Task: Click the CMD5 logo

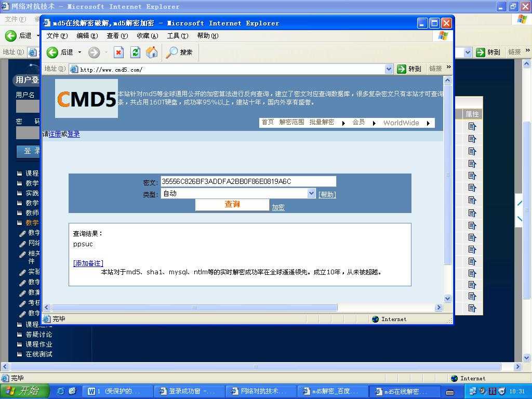Action: [x=87, y=99]
